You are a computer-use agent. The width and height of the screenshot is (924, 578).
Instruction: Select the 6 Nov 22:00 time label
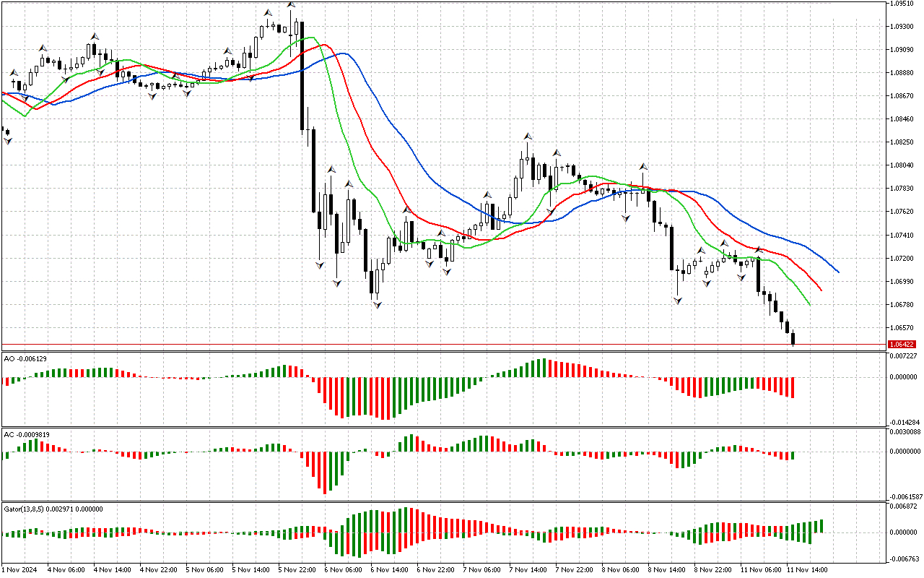pyautogui.click(x=435, y=570)
